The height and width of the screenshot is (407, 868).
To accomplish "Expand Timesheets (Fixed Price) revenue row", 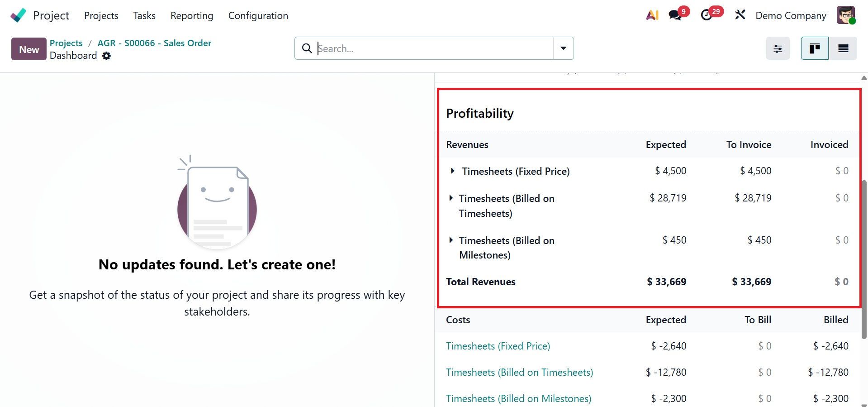I will pyautogui.click(x=452, y=171).
